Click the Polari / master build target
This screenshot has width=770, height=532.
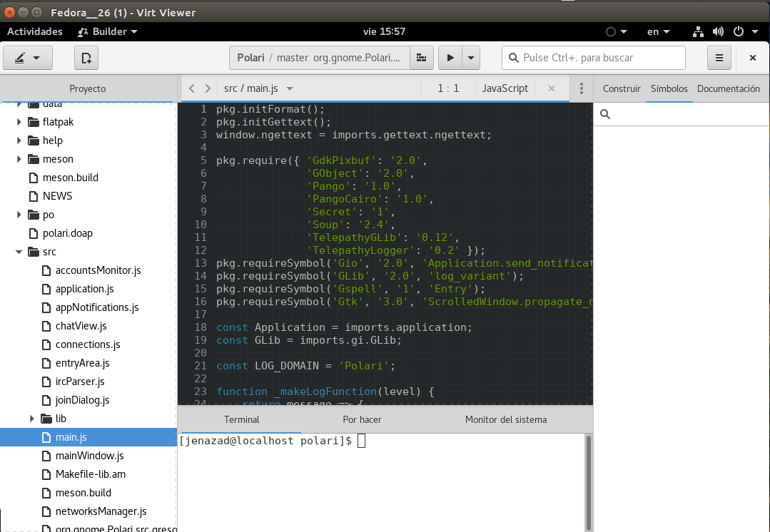pos(319,58)
